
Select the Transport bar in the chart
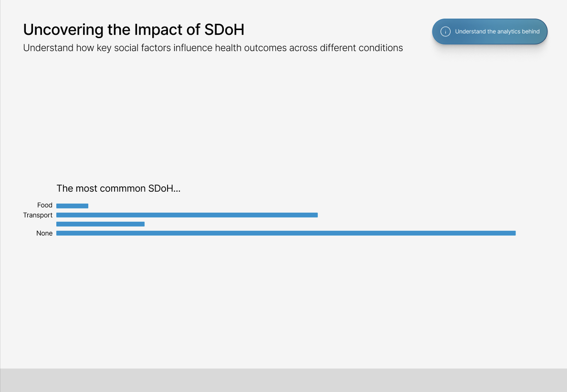tap(187, 215)
